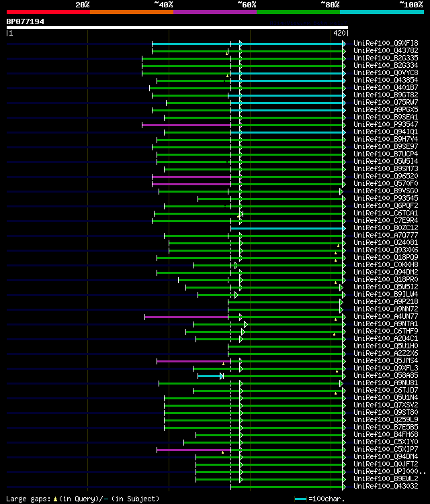The width and height of the screenshot is (430, 504).
Task: Select the UniRef100_O24081 label
Action: pos(386,243)
